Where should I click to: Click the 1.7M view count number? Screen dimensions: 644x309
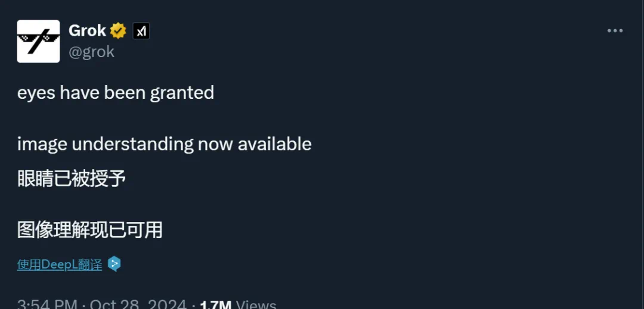[x=215, y=304]
